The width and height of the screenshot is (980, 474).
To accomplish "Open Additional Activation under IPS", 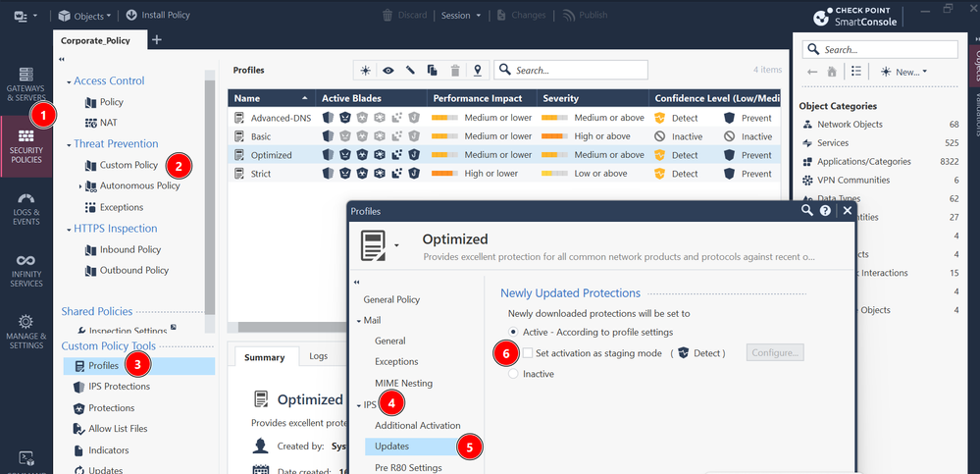I will pos(418,425).
